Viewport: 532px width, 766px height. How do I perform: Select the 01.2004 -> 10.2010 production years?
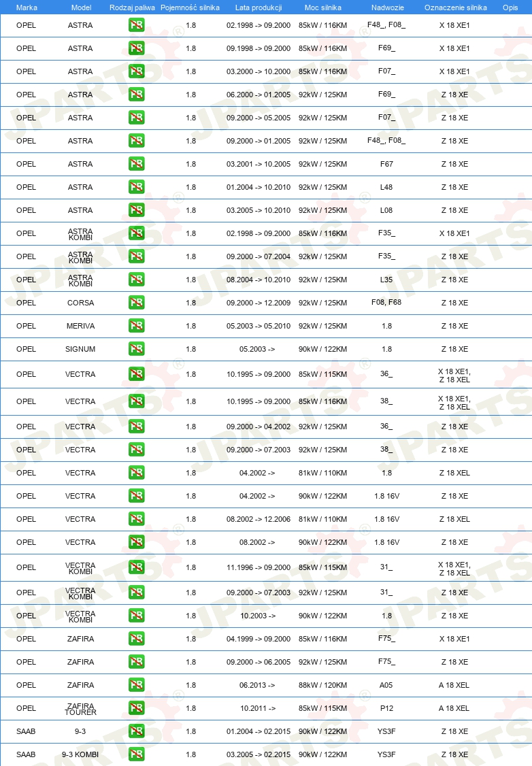point(259,187)
